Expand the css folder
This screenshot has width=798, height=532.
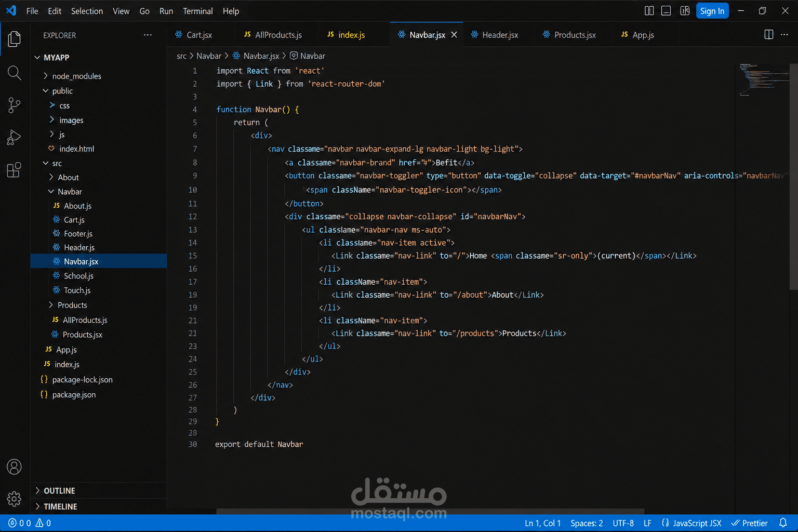point(64,105)
